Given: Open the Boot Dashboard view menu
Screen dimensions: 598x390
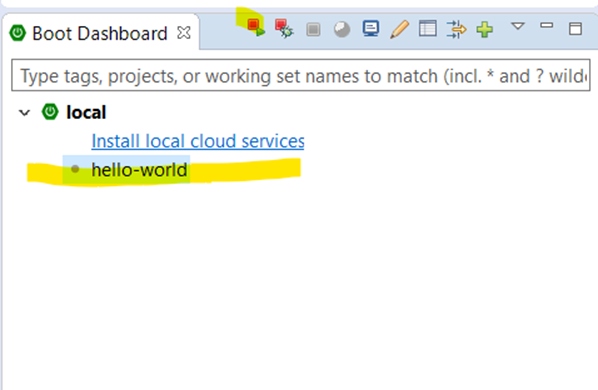Looking at the screenshot, I should pyautogui.click(x=518, y=26).
